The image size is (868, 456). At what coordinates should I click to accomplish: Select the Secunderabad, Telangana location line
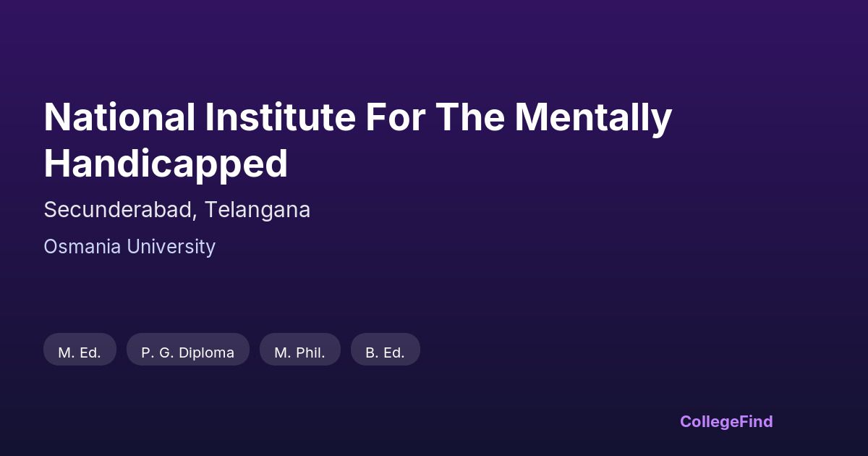tap(176, 210)
